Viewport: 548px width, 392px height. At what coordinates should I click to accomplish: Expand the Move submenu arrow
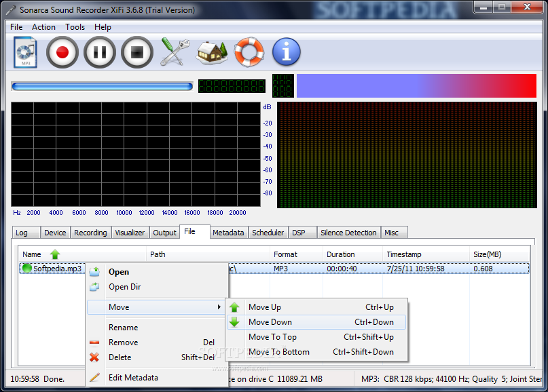pos(219,307)
